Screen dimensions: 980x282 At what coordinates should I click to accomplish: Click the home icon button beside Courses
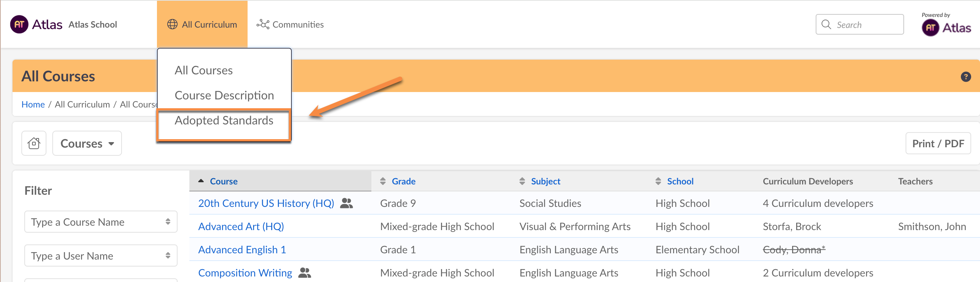[34, 143]
